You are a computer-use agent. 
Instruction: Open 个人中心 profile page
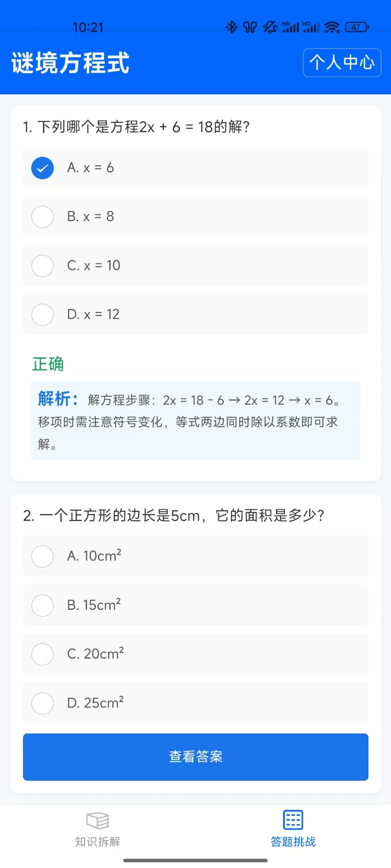(342, 62)
